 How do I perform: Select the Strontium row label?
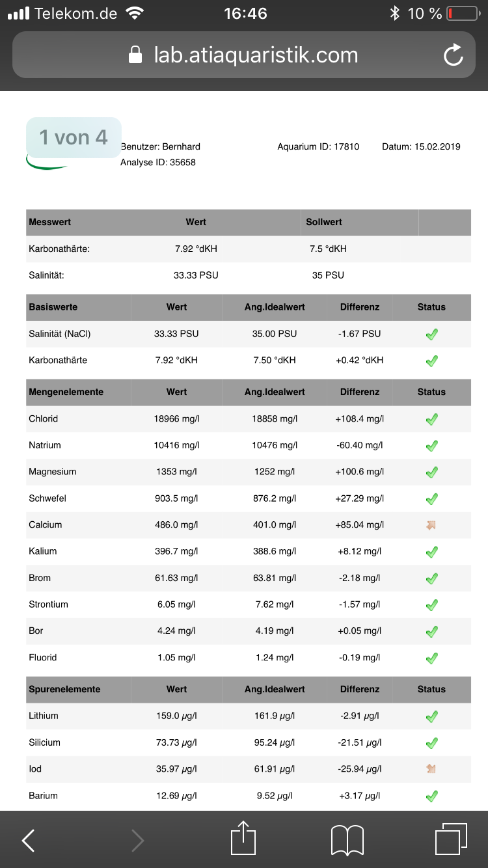(48, 604)
